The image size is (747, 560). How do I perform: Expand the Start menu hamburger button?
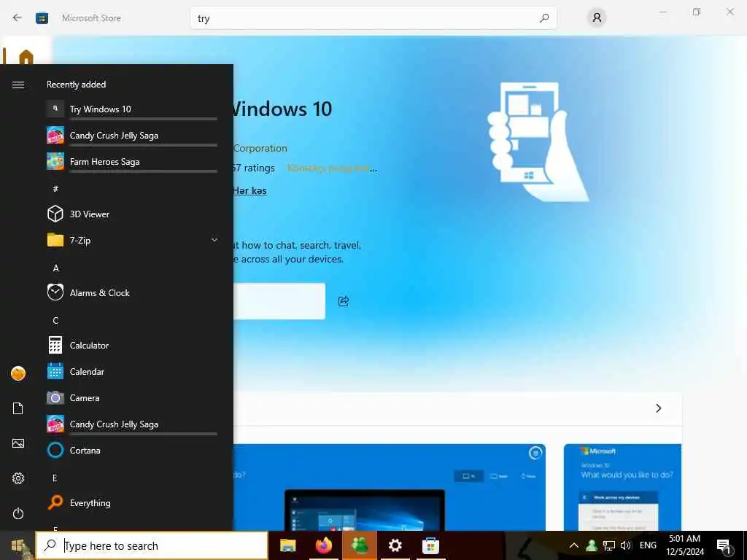click(18, 85)
